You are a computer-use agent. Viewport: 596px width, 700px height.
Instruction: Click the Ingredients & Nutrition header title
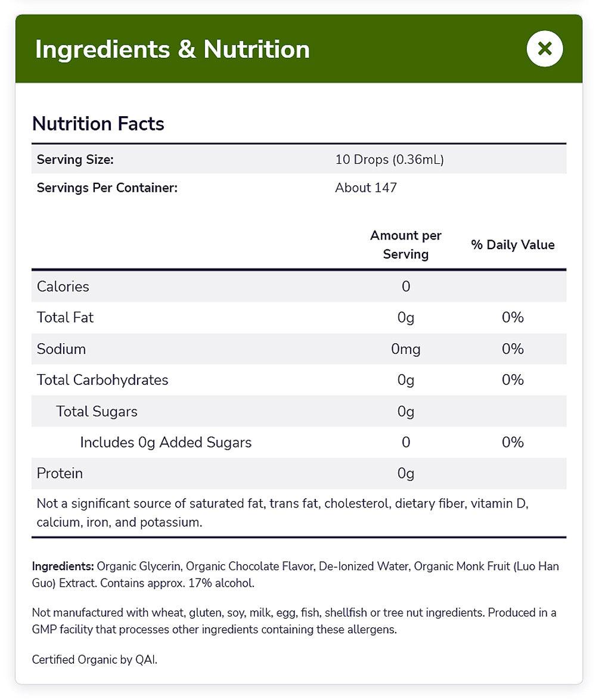[172, 49]
